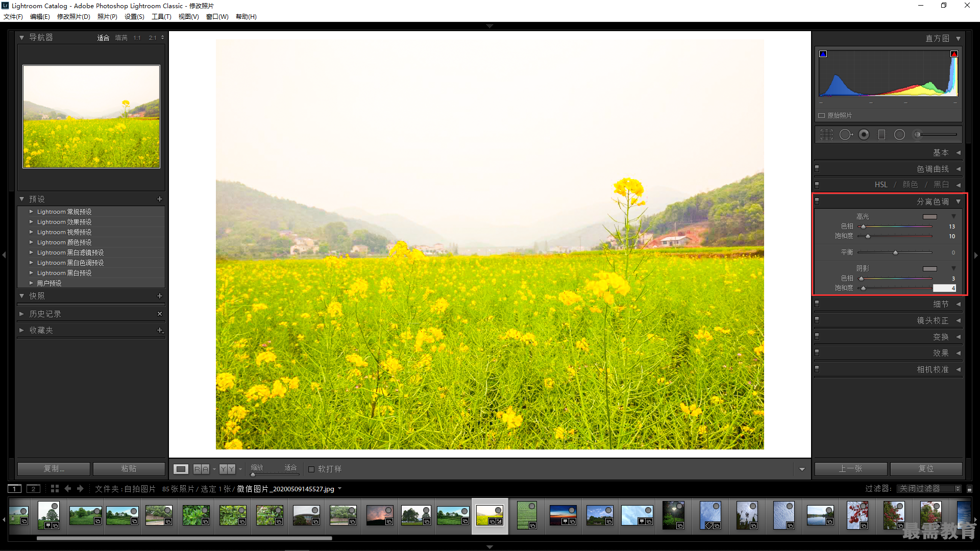Viewport: 980px width, 551px height.
Task: Click the 粘贴 button
Action: click(x=129, y=469)
